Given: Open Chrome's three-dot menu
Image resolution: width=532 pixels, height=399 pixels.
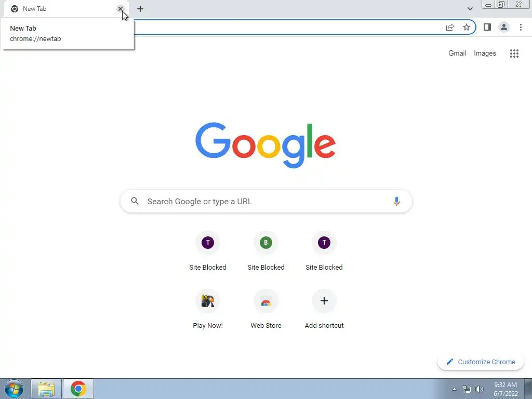Looking at the screenshot, I should pos(521,27).
